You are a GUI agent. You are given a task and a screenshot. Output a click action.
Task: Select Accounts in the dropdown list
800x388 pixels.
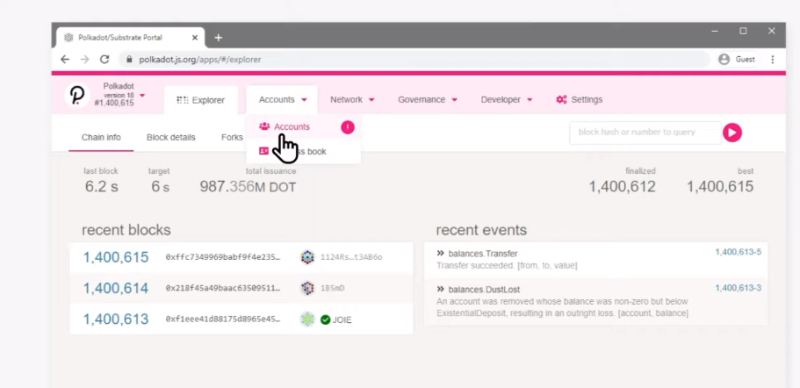pyautogui.click(x=292, y=127)
